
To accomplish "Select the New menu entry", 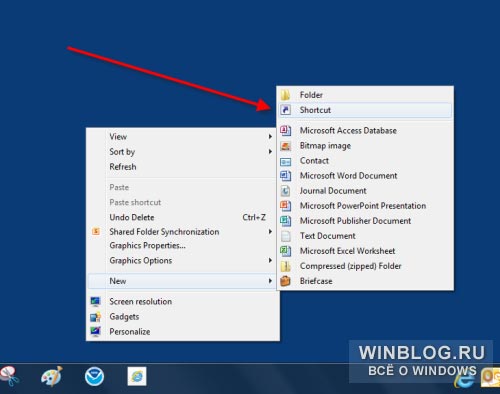I will [118, 281].
